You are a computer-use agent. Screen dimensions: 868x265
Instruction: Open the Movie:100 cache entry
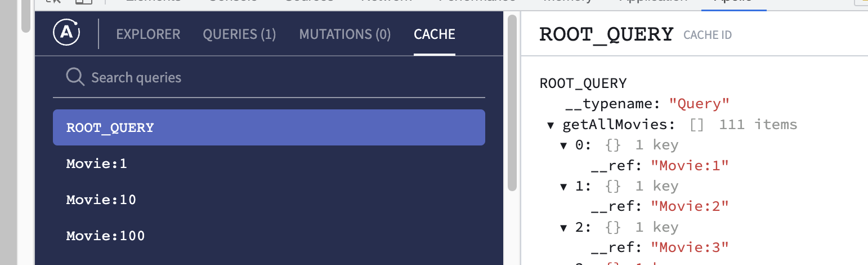[x=269, y=236]
